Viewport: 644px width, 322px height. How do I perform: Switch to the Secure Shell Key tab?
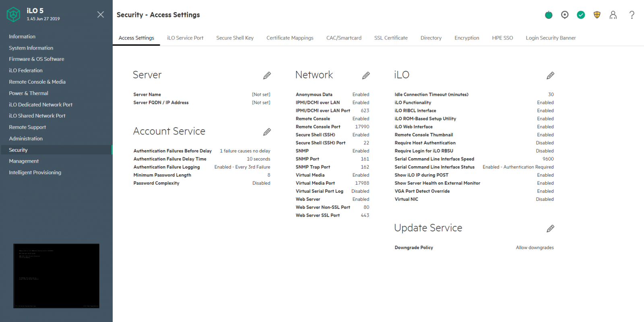235,38
